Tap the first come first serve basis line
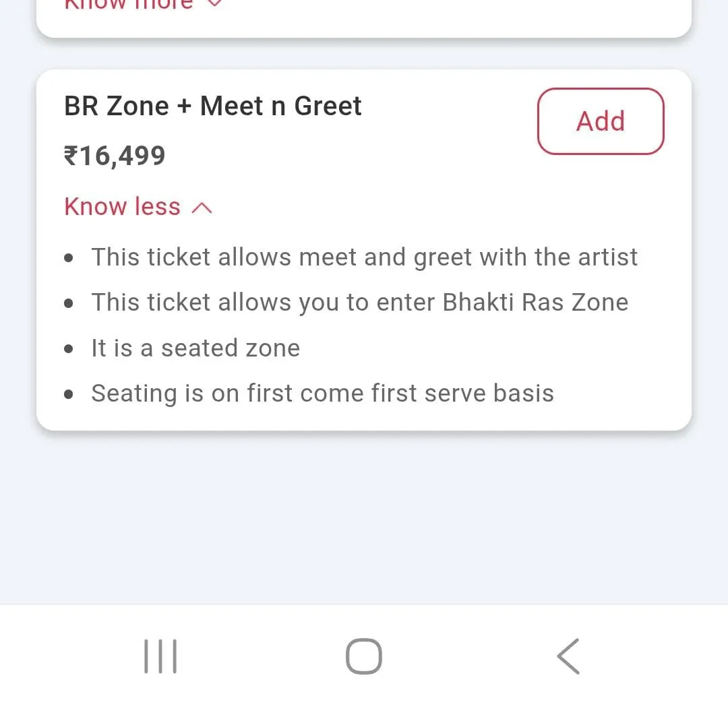This screenshot has height=713, width=728. coord(322,394)
